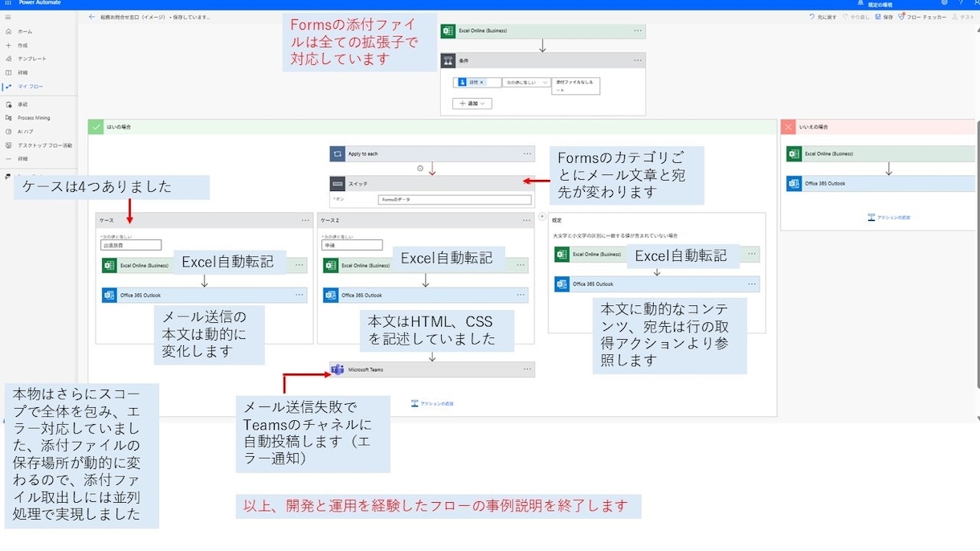Open フロー チェッカー
This screenshot has height=551, width=980.
pos(922,17)
